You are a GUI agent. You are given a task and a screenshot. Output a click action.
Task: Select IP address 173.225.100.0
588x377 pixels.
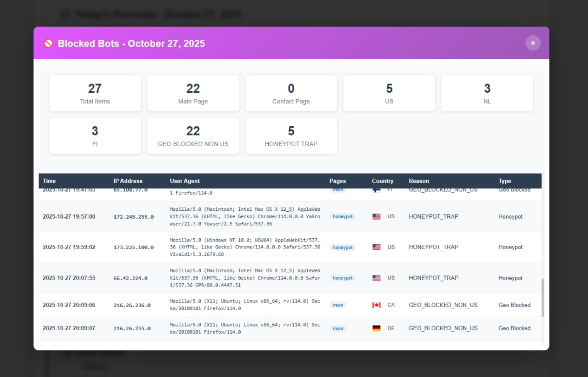pyautogui.click(x=134, y=248)
